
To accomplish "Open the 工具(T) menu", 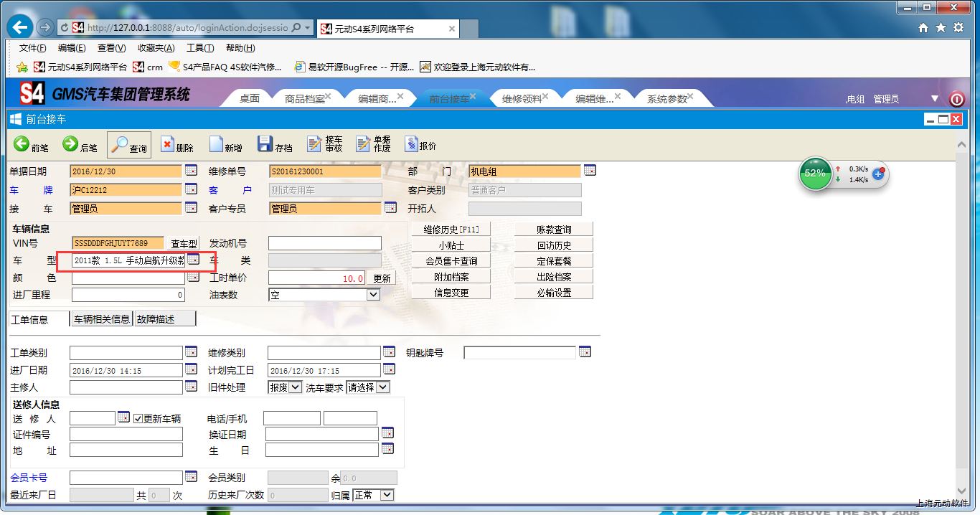I will point(199,48).
